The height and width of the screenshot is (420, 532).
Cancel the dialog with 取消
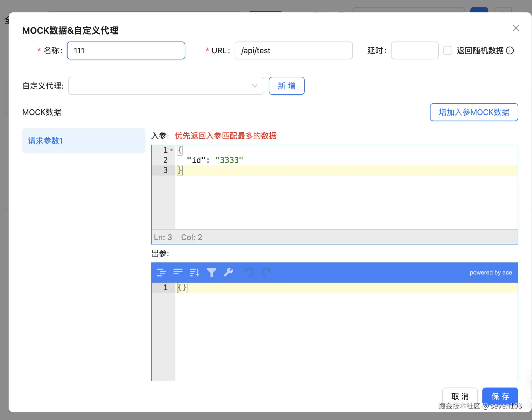tap(460, 396)
